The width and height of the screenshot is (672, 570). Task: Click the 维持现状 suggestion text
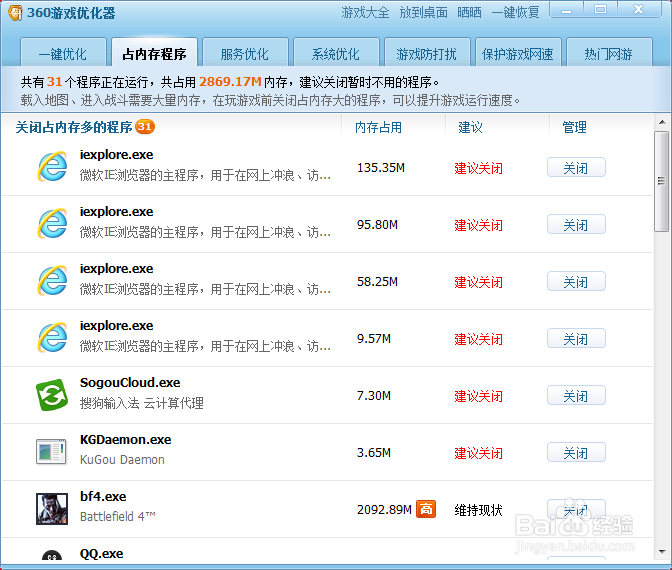[478, 510]
